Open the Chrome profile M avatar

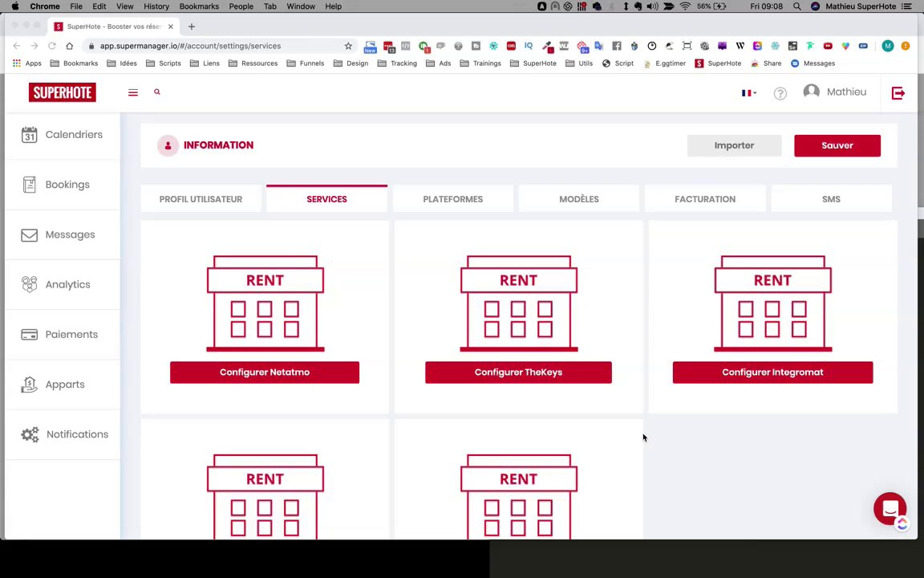(887, 46)
